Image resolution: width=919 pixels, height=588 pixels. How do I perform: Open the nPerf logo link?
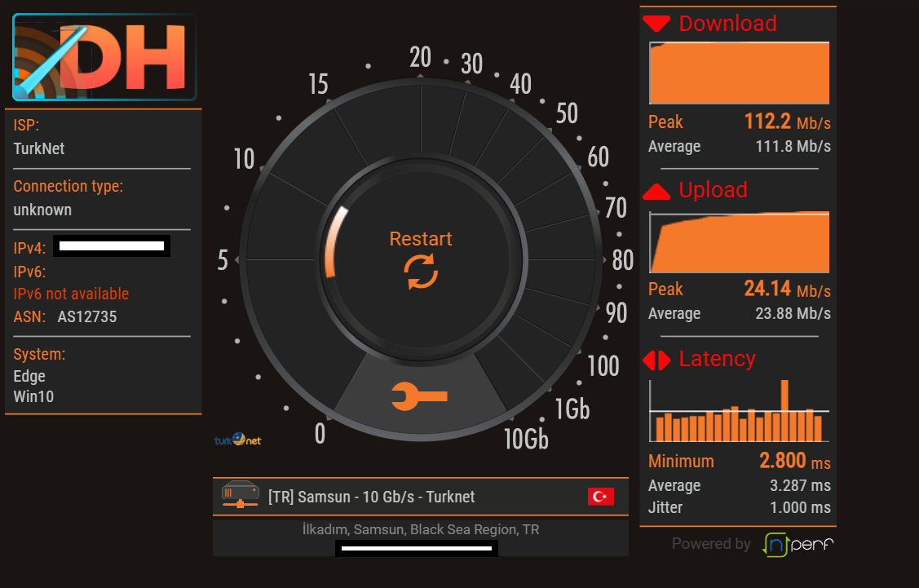798,544
